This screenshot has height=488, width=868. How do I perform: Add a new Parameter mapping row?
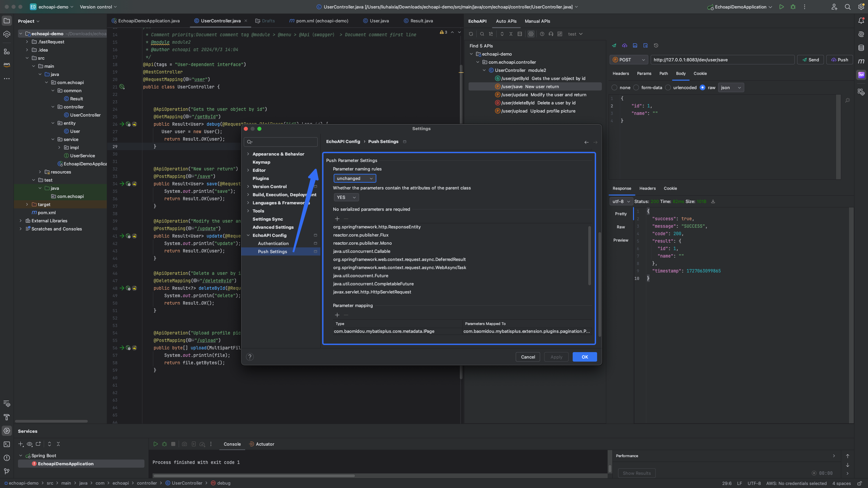coord(337,315)
